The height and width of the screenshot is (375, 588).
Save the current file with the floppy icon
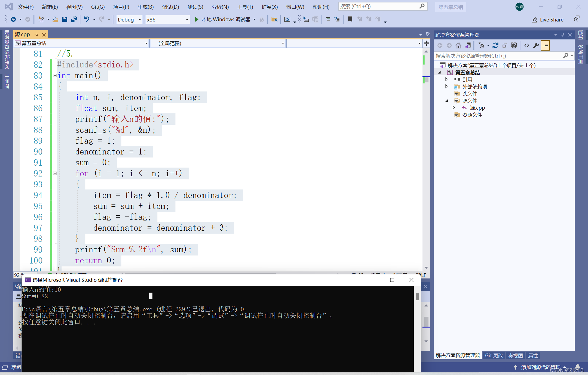coord(65,19)
